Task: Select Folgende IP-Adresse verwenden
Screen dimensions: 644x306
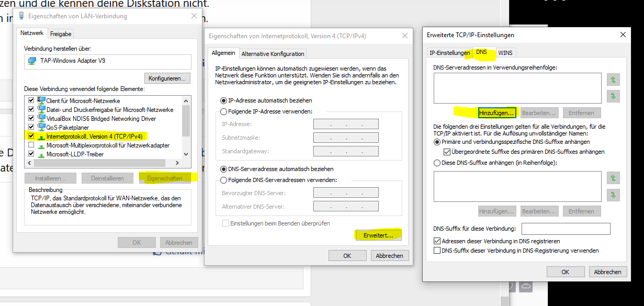Action: pos(224,111)
